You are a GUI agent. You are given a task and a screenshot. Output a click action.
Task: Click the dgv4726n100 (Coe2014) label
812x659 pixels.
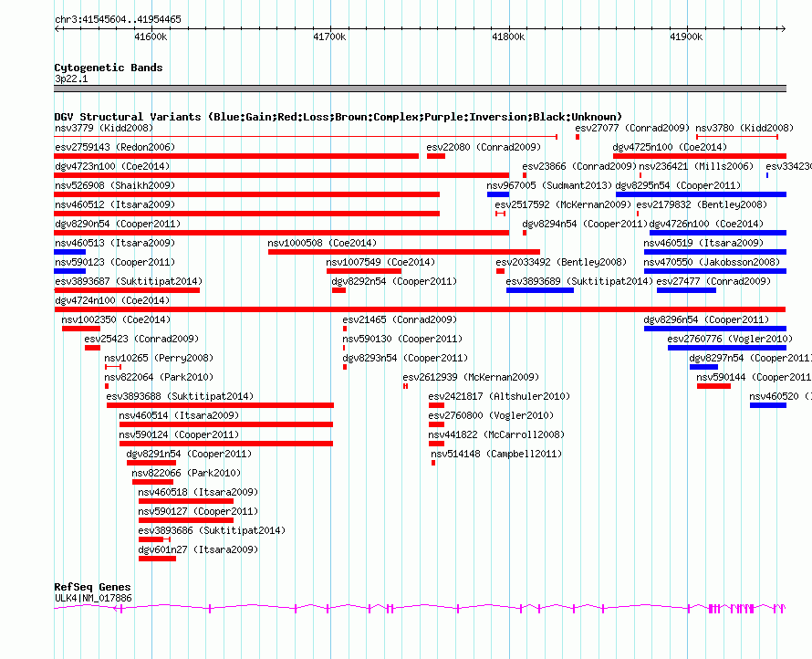tap(706, 224)
